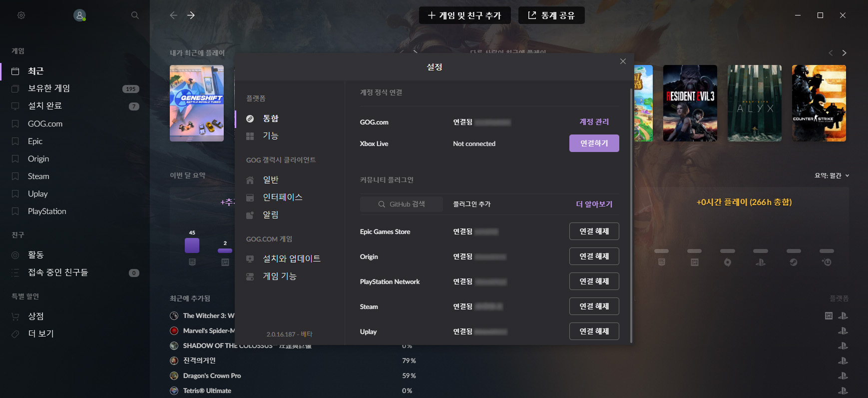Click the Dragon's Crown Pro game icon

click(x=174, y=375)
